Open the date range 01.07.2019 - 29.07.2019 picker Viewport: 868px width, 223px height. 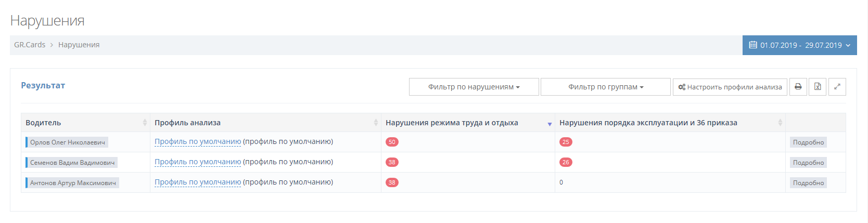point(799,45)
